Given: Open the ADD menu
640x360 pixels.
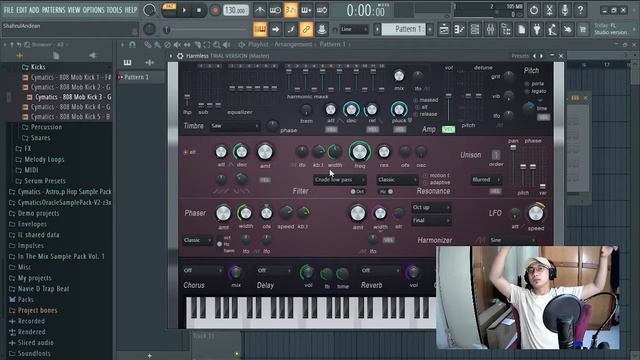Looking at the screenshot, I should [34, 10].
